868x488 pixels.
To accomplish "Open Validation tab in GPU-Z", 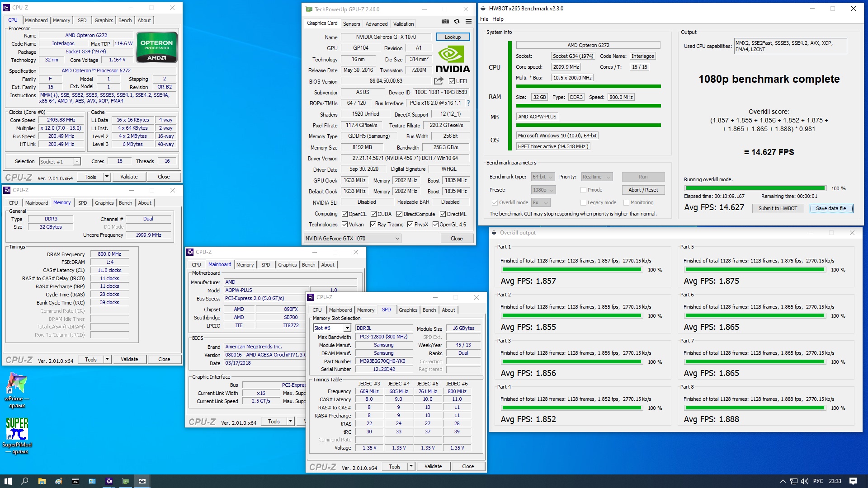I will (x=403, y=24).
